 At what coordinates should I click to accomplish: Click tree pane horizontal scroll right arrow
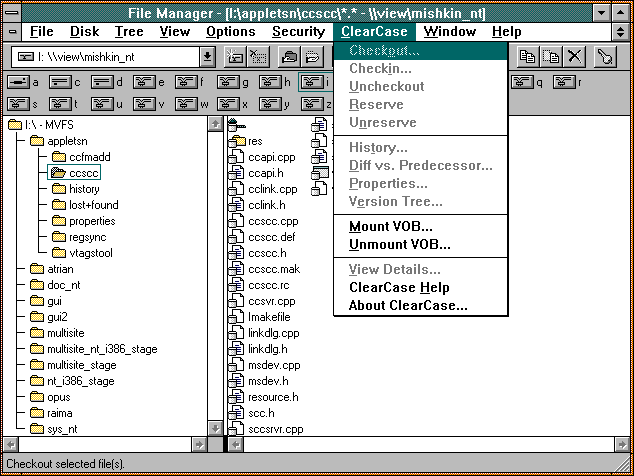pyautogui.click(x=199, y=445)
